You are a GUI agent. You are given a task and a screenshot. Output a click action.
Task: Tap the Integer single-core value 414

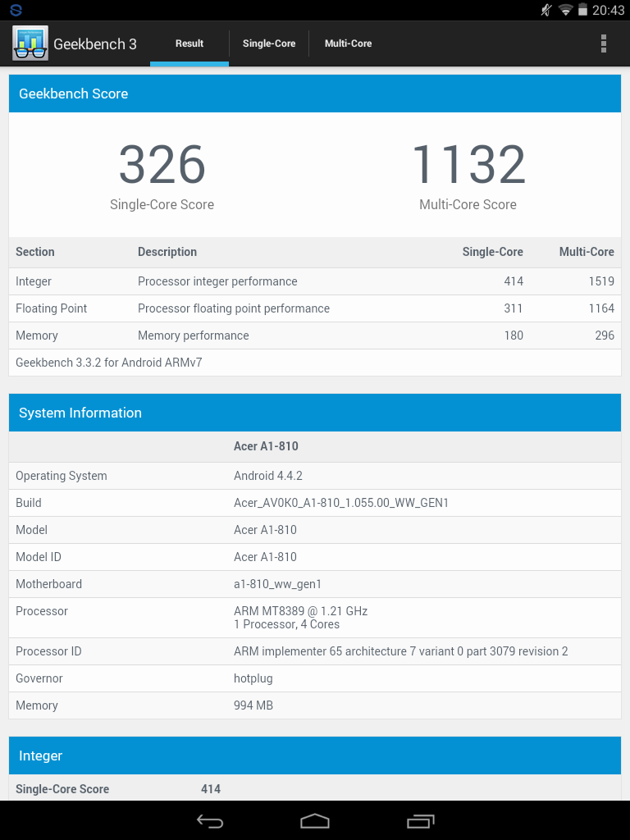514,281
